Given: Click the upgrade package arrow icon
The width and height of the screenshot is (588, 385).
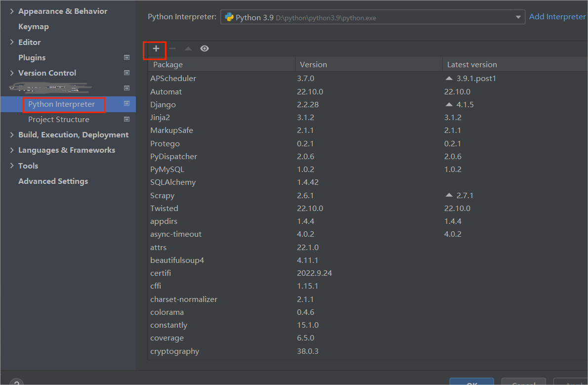Looking at the screenshot, I should 188,48.
